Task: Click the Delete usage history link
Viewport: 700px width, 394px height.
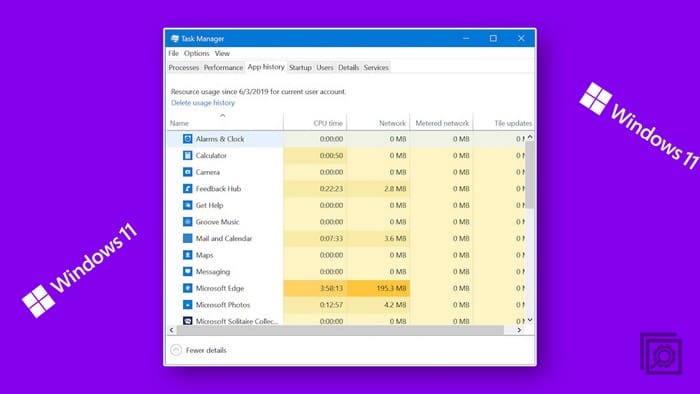Action: (x=203, y=103)
